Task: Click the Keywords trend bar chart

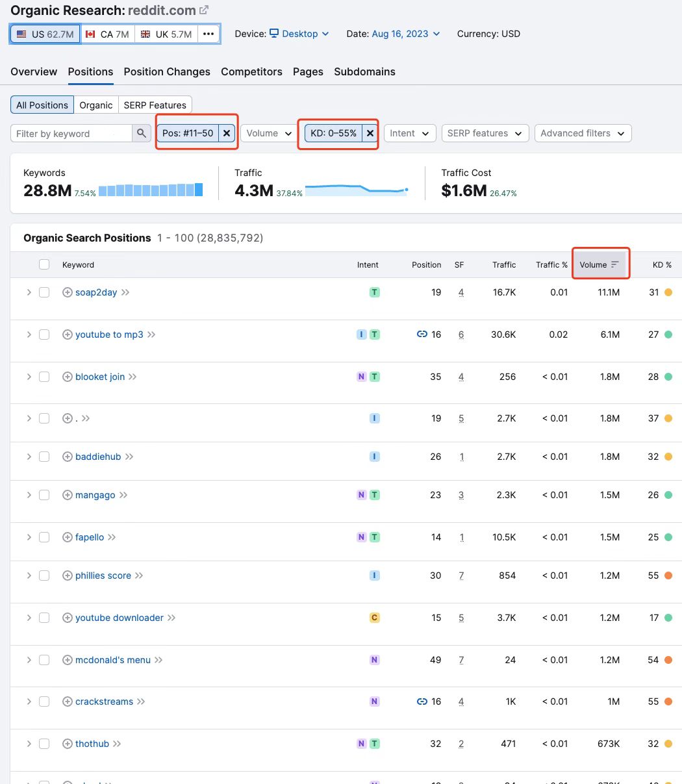Action: point(151,190)
